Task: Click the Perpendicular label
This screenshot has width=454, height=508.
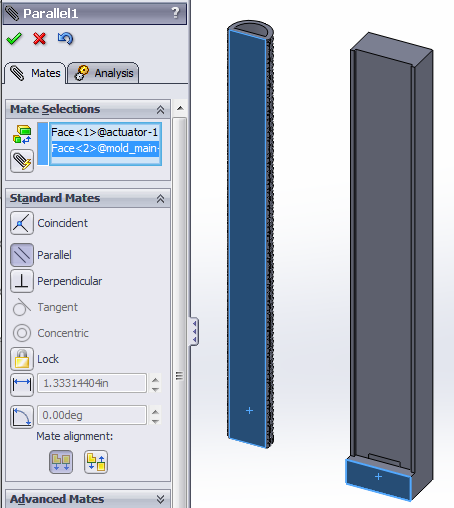Action: pyautogui.click(x=70, y=281)
